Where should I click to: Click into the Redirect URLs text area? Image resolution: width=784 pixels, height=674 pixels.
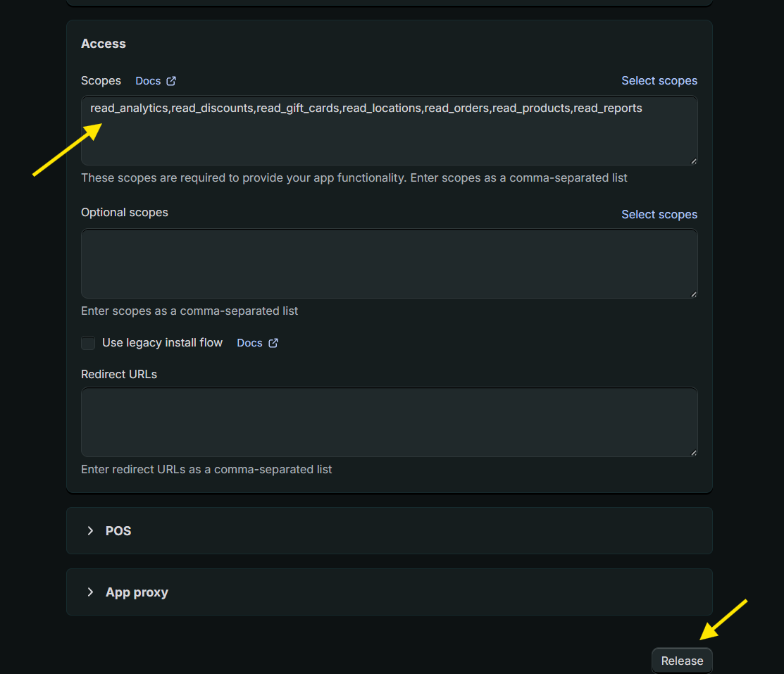pos(389,422)
